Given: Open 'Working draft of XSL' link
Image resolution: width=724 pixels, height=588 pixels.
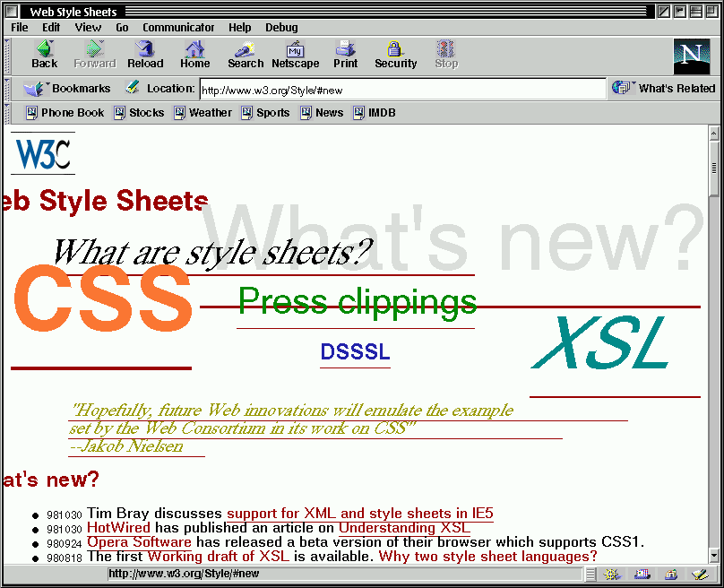Looking at the screenshot, I should pos(219,556).
